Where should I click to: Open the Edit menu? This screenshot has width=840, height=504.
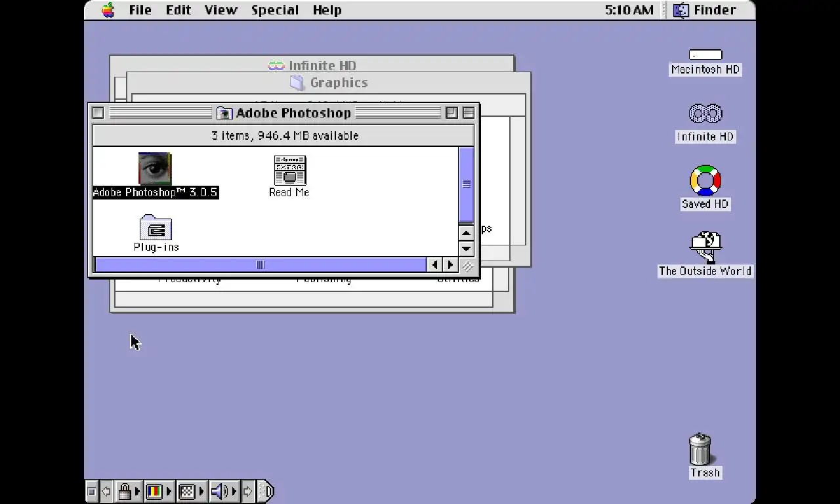click(178, 10)
